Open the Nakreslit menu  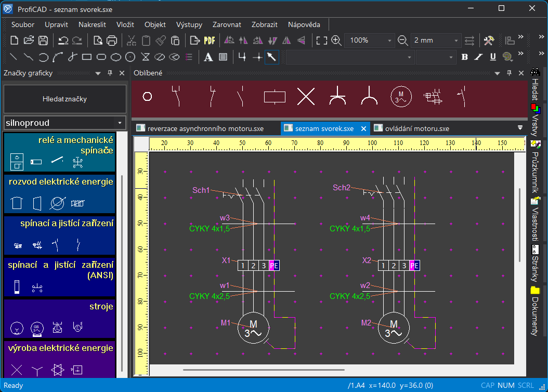click(92, 24)
